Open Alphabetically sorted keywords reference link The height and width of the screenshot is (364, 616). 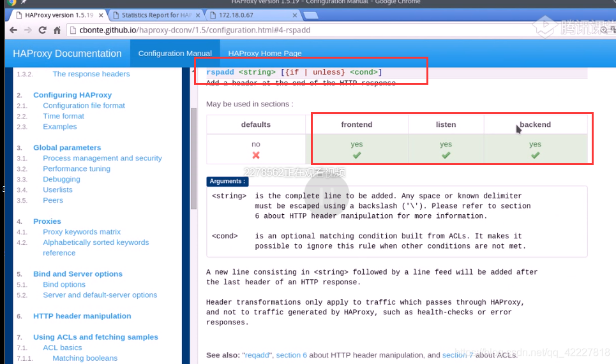(96, 247)
